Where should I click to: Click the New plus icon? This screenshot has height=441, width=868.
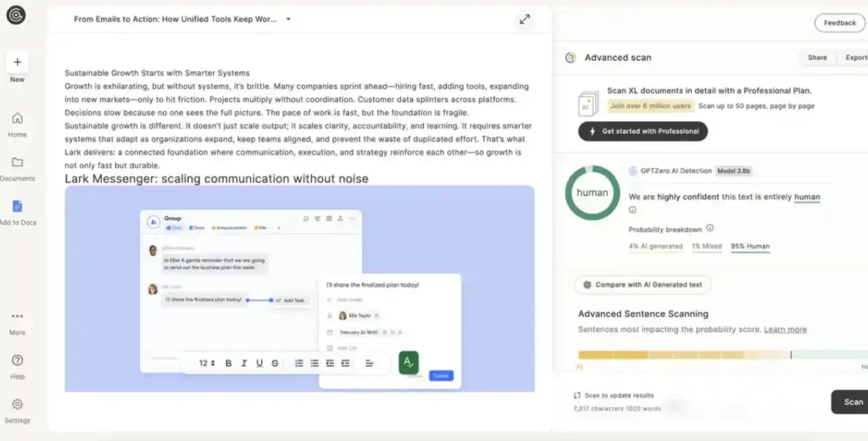coord(17,62)
